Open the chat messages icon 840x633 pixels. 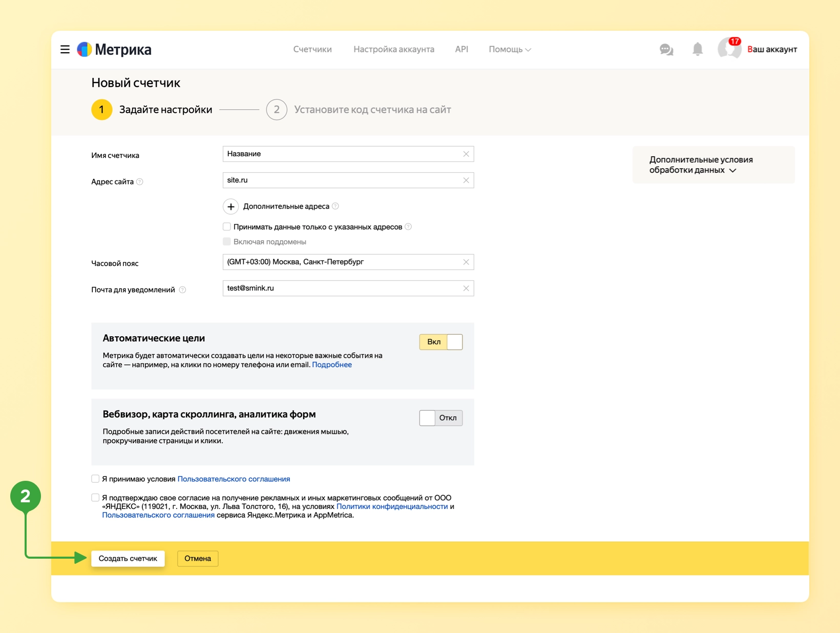pos(666,50)
